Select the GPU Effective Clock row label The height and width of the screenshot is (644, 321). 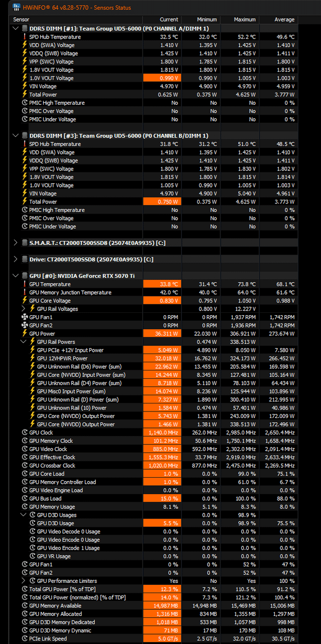52,458
